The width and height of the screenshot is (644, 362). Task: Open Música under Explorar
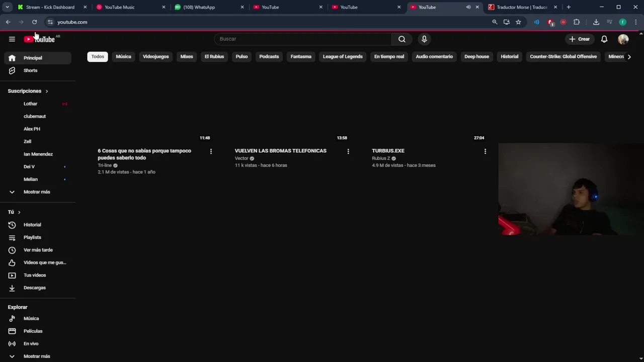pyautogui.click(x=38, y=318)
